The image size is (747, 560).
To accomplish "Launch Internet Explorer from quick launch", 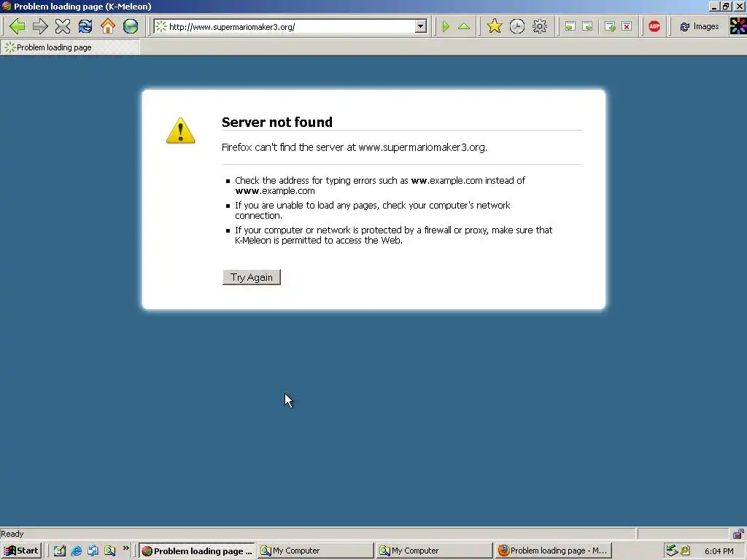I will tap(76, 551).
